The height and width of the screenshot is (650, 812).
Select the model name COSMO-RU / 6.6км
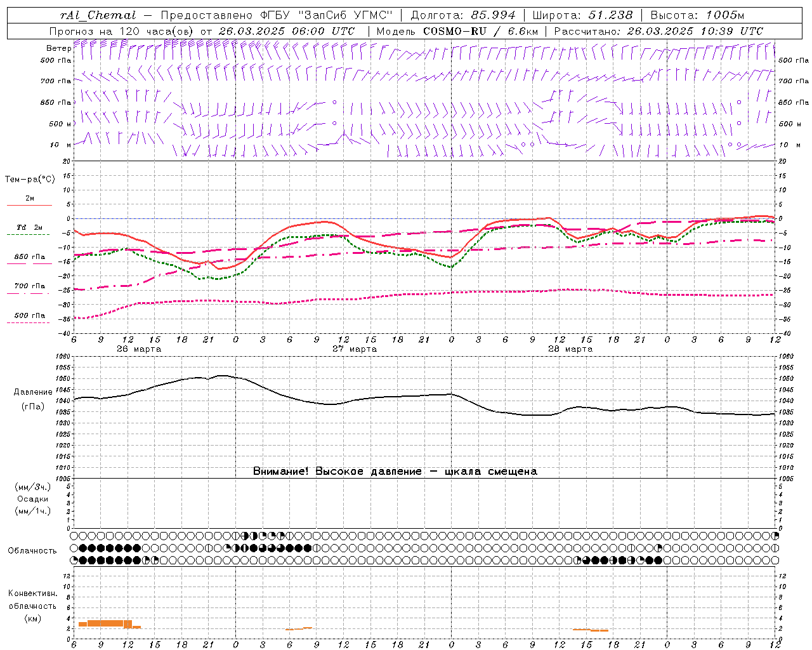click(x=480, y=31)
